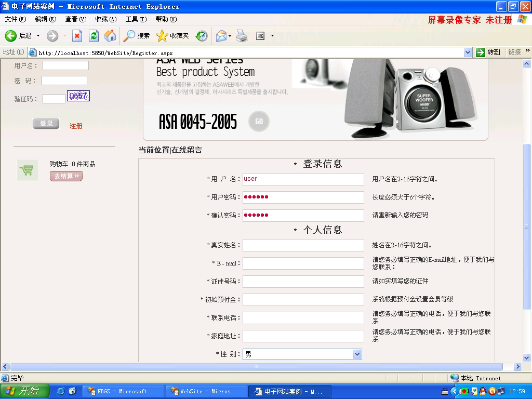Click the 真实姓名 input field
Screen dimensions: 532x399
tap(303, 245)
